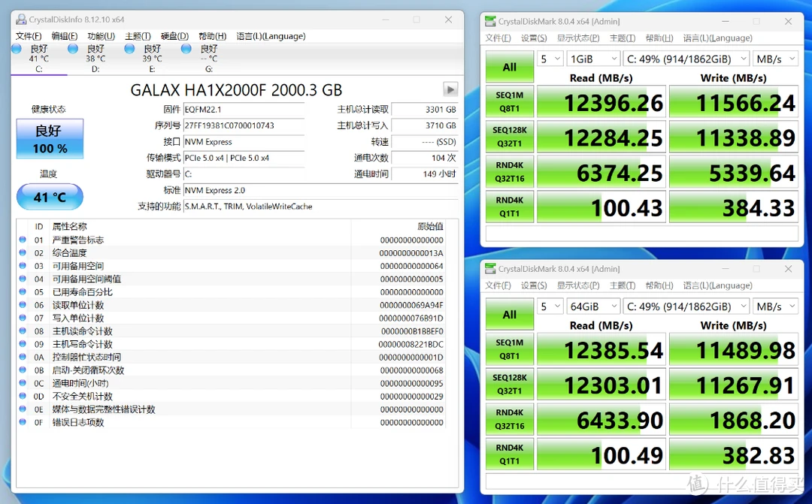
Task: Click status dot for attribute 05 已用寿命百分比
Action: point(23,292)
